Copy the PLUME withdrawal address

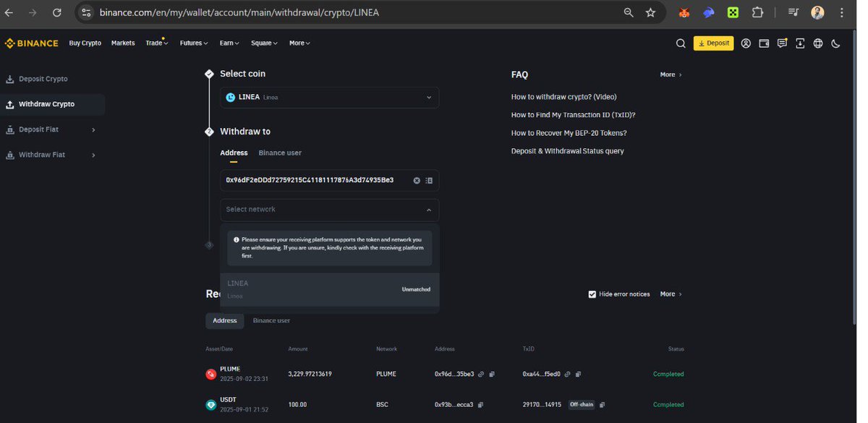click(492, 375)
